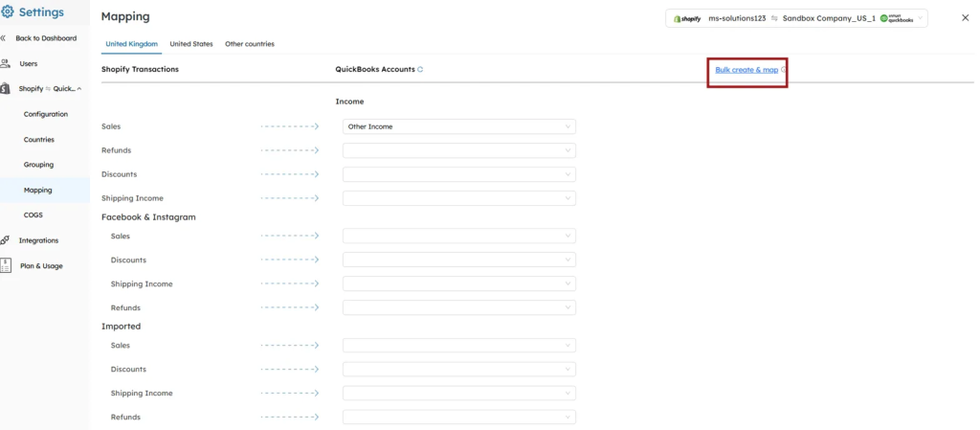Click the Settings gear icon

click(x=9, y=12)
